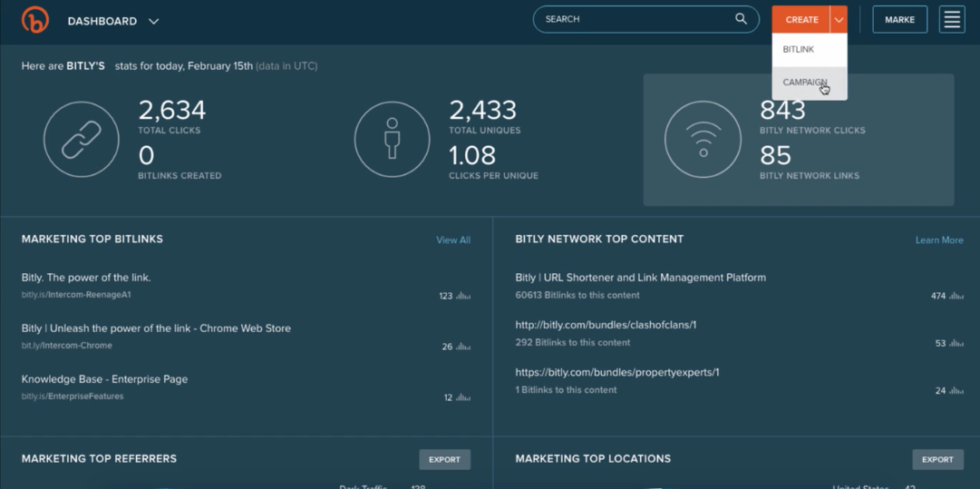
Task: Focus the Search input field
Action: click(x=645, y=19)
